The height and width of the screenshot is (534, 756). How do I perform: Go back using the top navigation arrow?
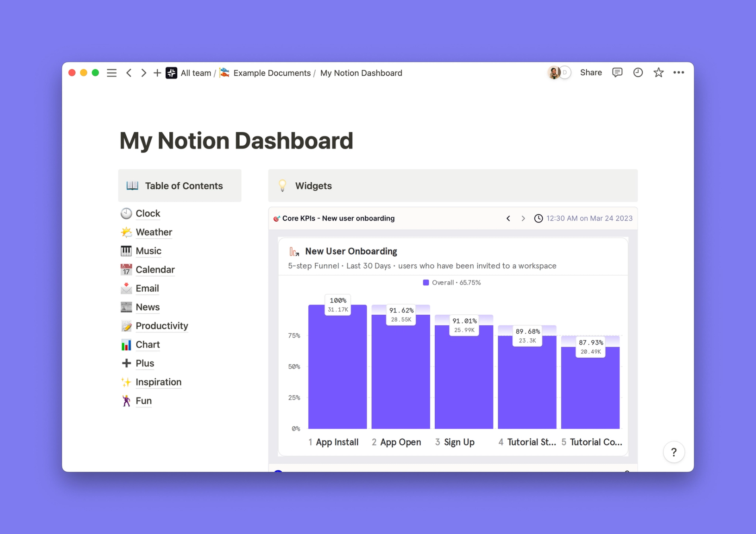click(129, 73)
